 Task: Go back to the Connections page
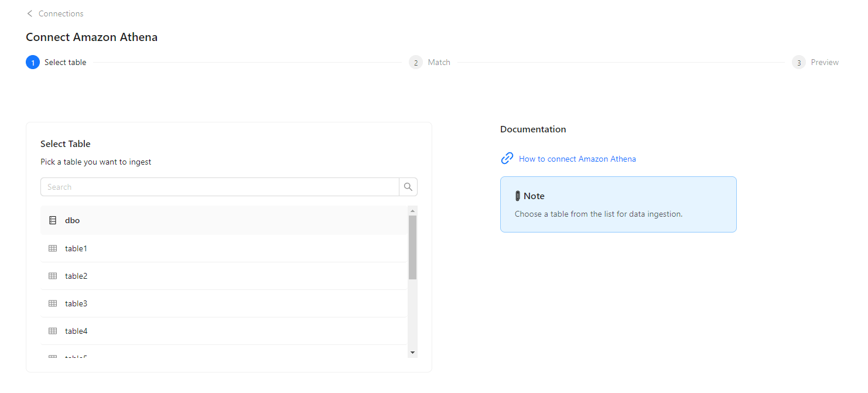pos(61,13)
